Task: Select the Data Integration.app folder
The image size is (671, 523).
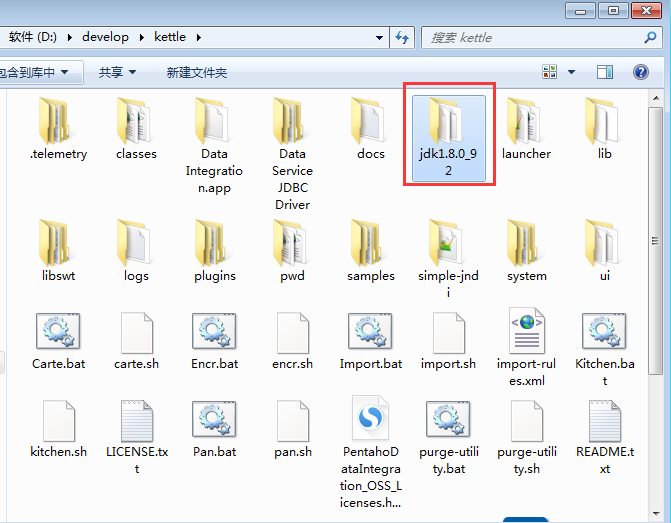Action: pos(214,146)
